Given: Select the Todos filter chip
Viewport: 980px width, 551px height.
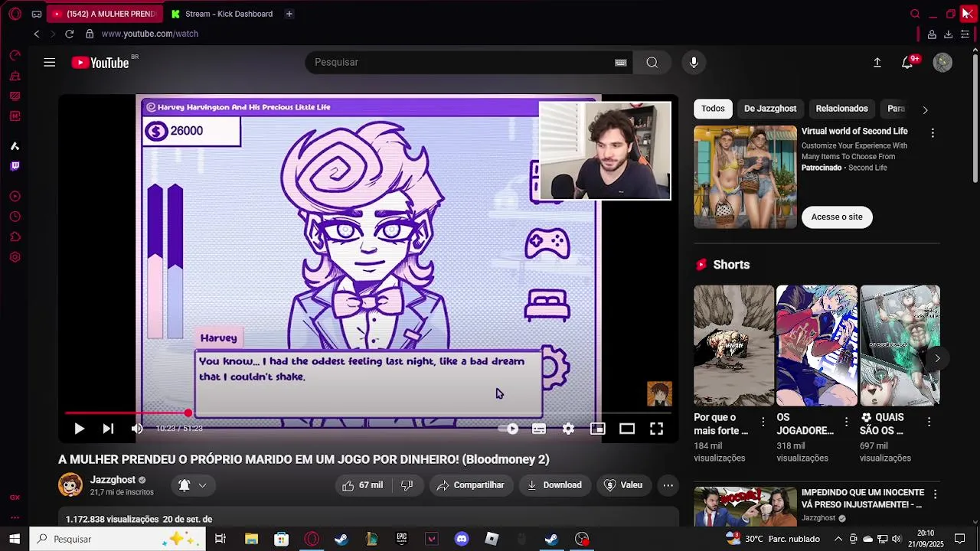Looking at the screenshot, I should pyautogui.click(x=713, y=109).
